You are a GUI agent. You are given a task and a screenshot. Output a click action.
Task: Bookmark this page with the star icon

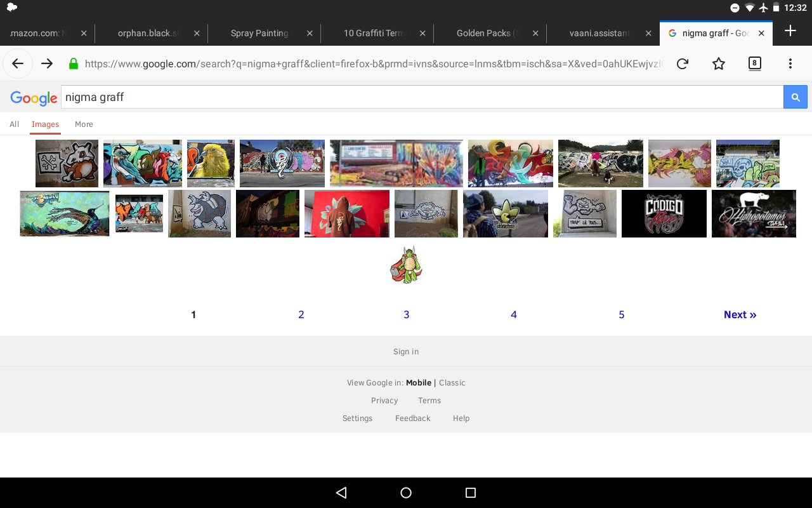(x=719, y=63)
